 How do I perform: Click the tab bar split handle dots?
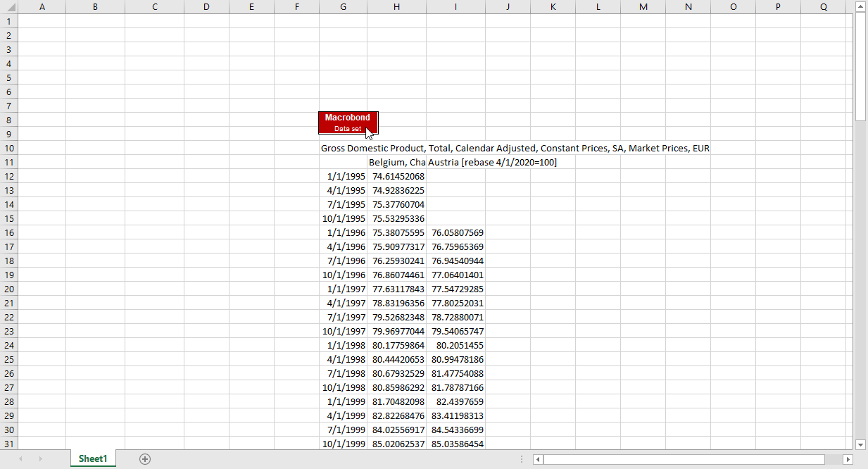click(x=521, y=459)
